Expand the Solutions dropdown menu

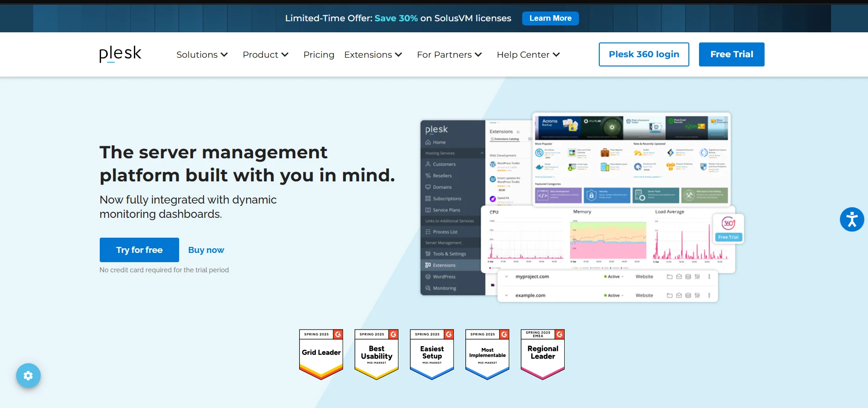click(x=202, y=54)
